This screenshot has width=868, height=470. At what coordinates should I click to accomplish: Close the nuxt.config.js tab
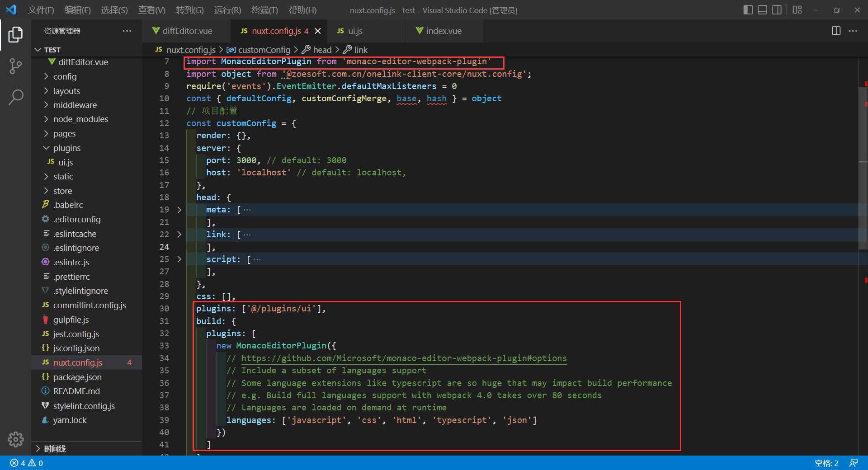[318, 31]
